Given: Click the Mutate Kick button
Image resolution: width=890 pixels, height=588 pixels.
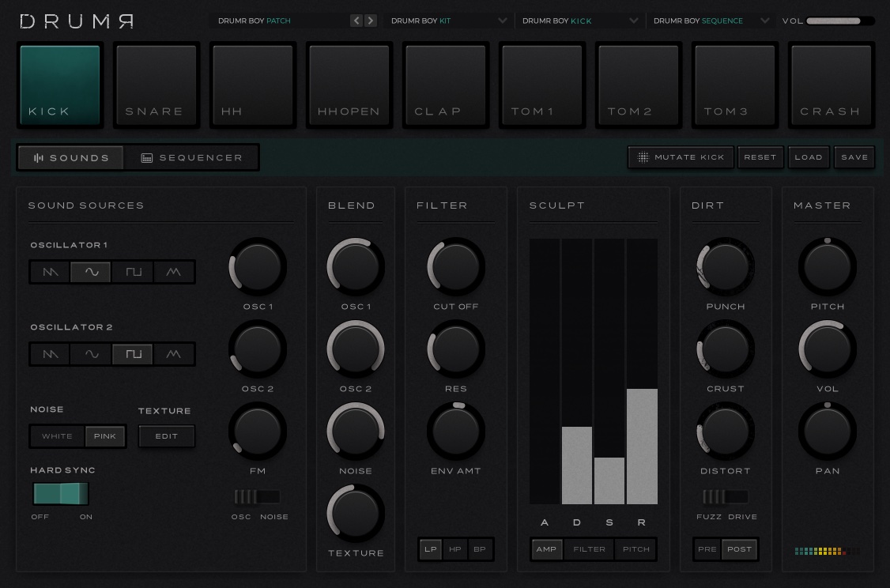Looking at the screenshot, I should click(681, 157).
